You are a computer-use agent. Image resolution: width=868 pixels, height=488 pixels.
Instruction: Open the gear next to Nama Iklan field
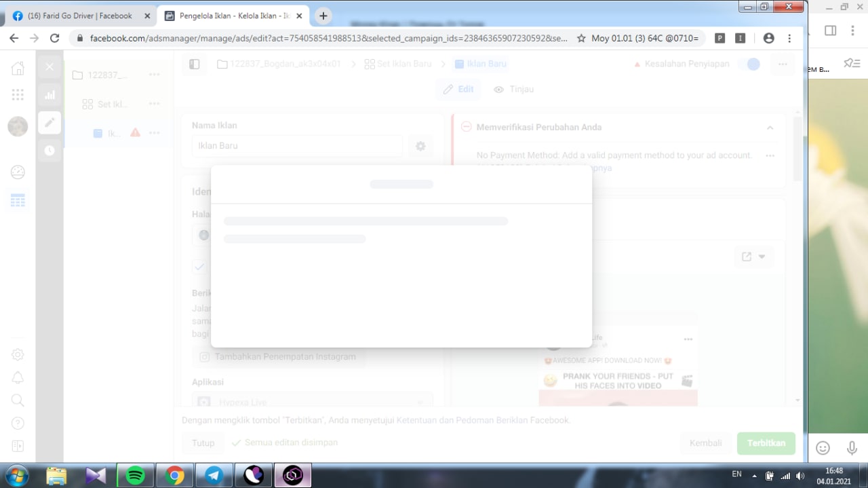click(420, 146)
